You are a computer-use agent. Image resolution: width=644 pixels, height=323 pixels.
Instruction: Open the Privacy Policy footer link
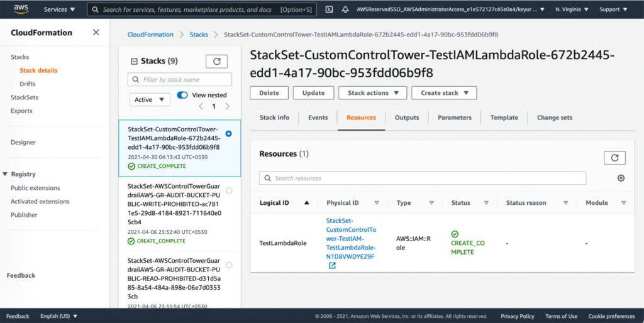518,316
